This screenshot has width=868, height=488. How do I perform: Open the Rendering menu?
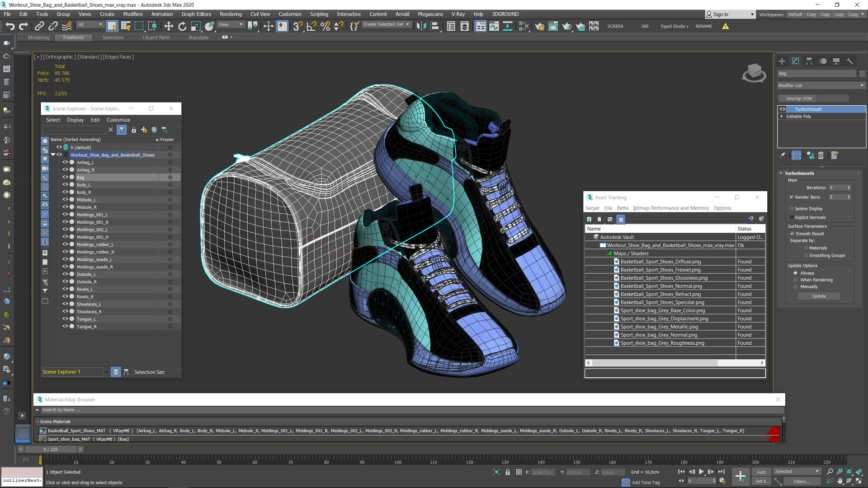click(x=231, y=14)
